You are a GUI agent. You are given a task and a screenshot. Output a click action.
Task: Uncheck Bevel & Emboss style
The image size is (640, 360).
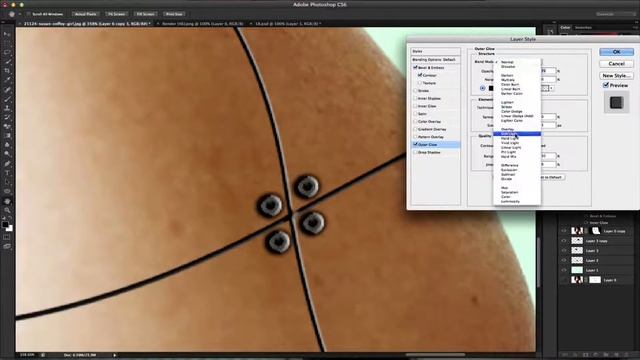coord(415,68)
